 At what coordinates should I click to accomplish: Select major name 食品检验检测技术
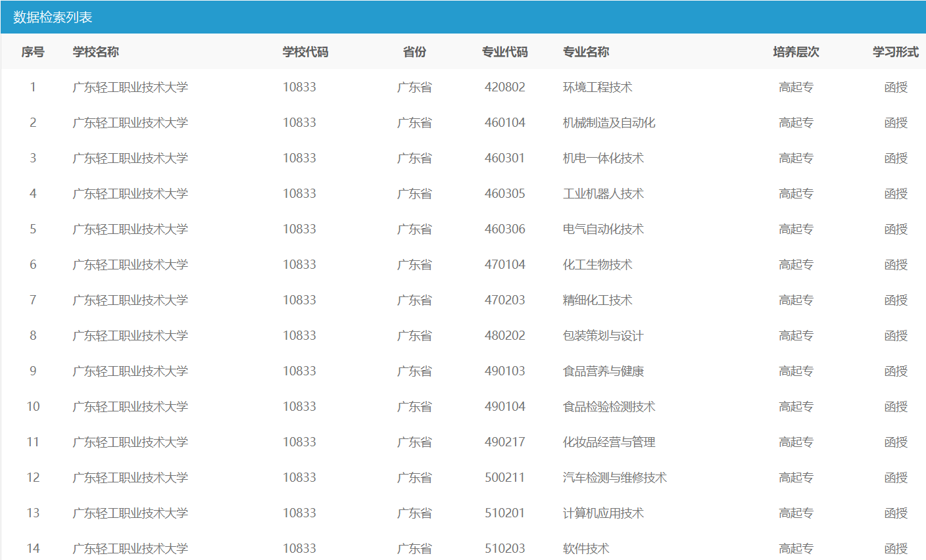(x=609, y=407)
